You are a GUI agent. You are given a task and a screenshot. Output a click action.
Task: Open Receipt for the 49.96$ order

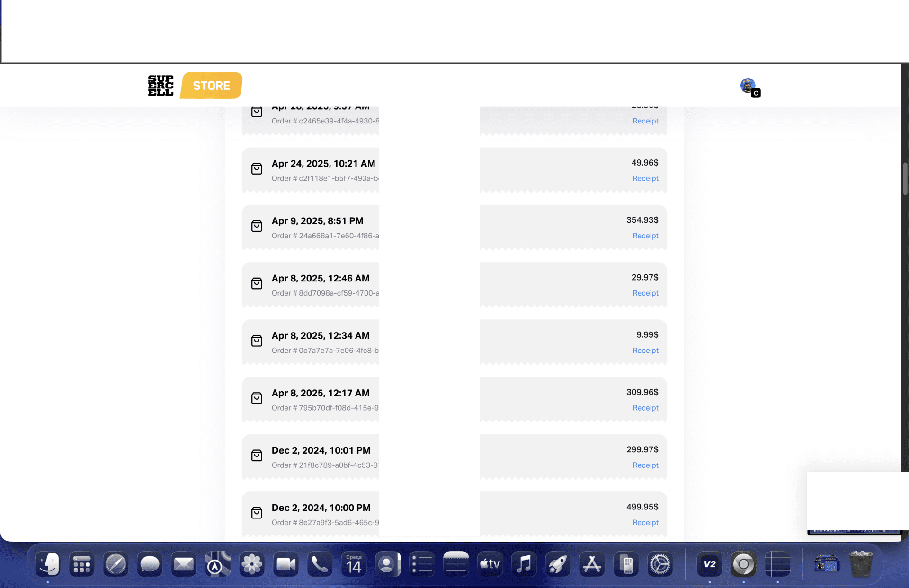(645, 178)
